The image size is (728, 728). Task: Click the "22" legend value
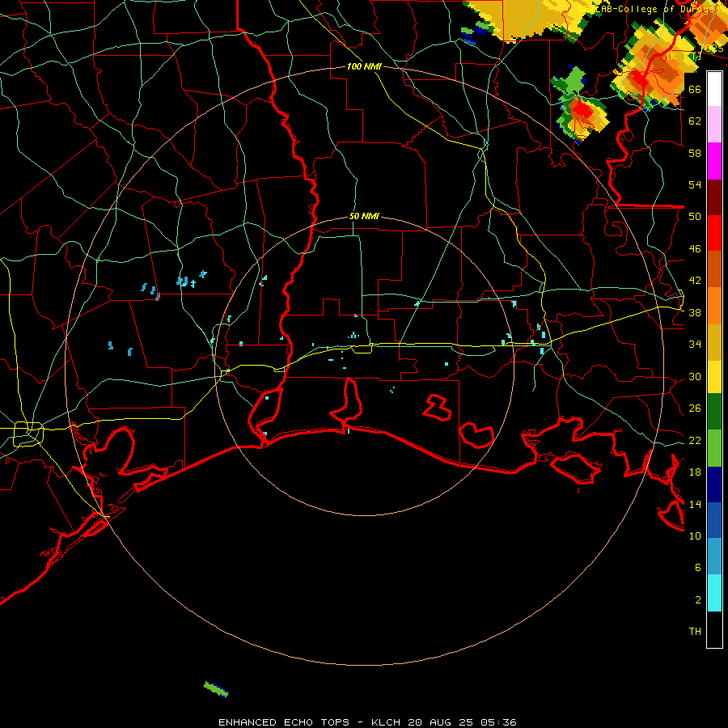coord(695,440)
